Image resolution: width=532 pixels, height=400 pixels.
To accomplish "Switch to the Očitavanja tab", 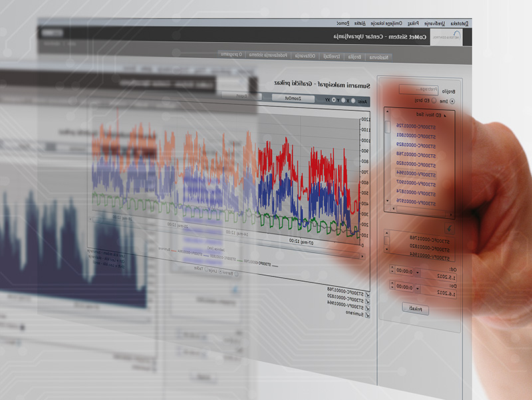I will 305,56.
